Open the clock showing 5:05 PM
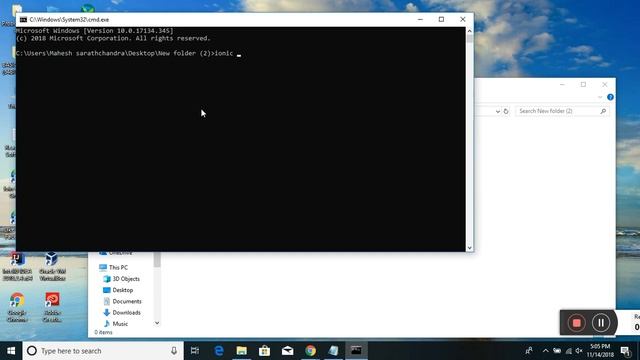Screen dimensions: 640x360 (x=600, y=351)
